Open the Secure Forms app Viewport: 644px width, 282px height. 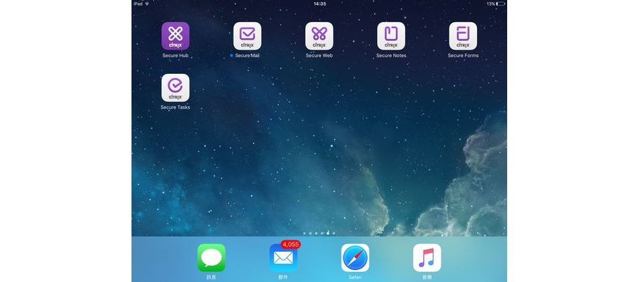463,36
